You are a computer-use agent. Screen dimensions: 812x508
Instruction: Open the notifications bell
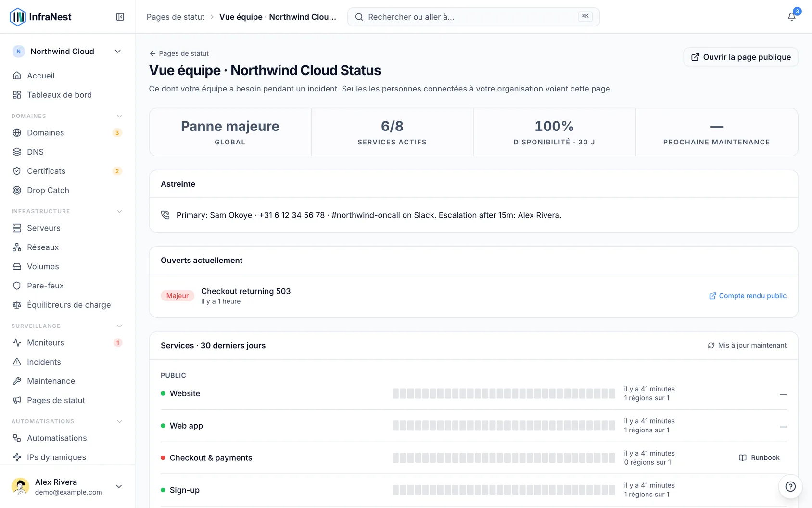[791, 17]
